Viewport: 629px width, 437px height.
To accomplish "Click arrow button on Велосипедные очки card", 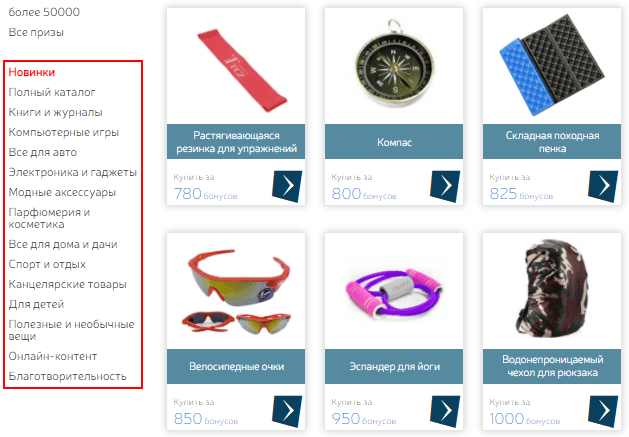I will click(x=287, y=411).
